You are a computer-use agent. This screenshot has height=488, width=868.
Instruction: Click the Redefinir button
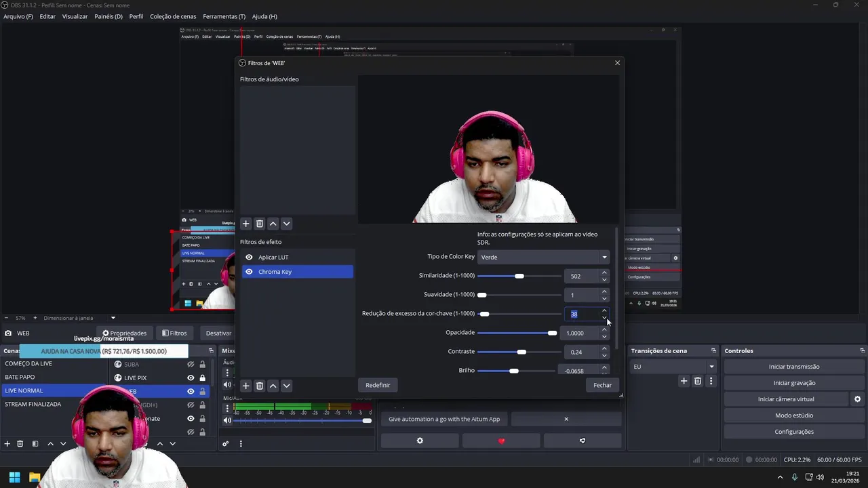click(378, 385)
